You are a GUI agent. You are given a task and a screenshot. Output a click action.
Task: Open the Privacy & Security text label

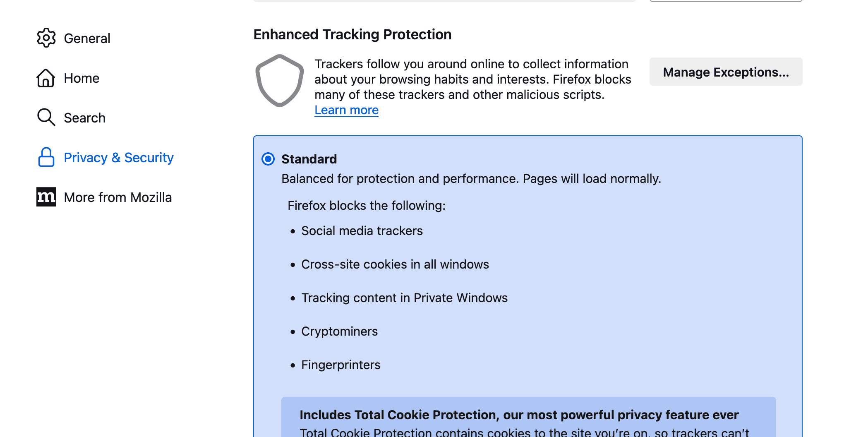119,158
